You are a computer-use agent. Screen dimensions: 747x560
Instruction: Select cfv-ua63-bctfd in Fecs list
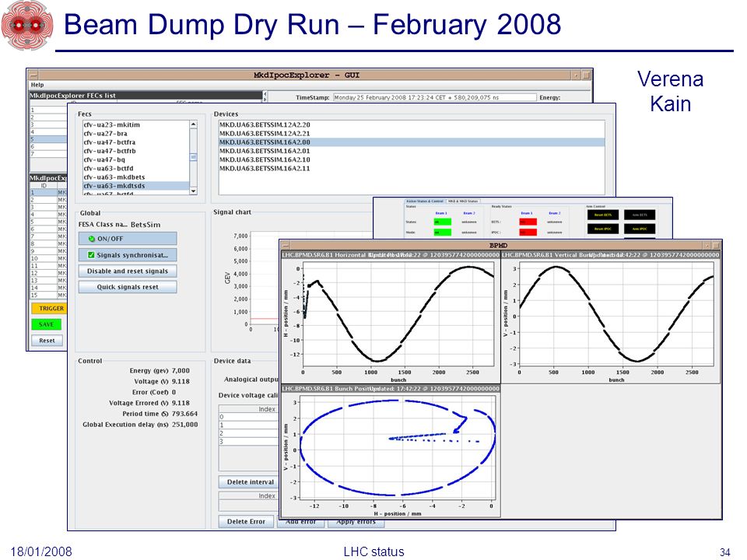click(135, 168)
